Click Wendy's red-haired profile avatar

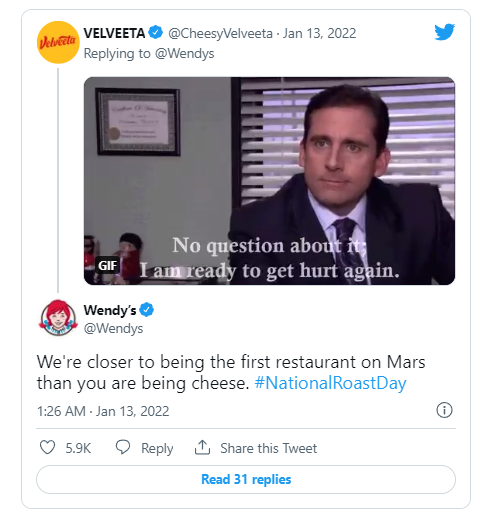click(x=58, y=317)
